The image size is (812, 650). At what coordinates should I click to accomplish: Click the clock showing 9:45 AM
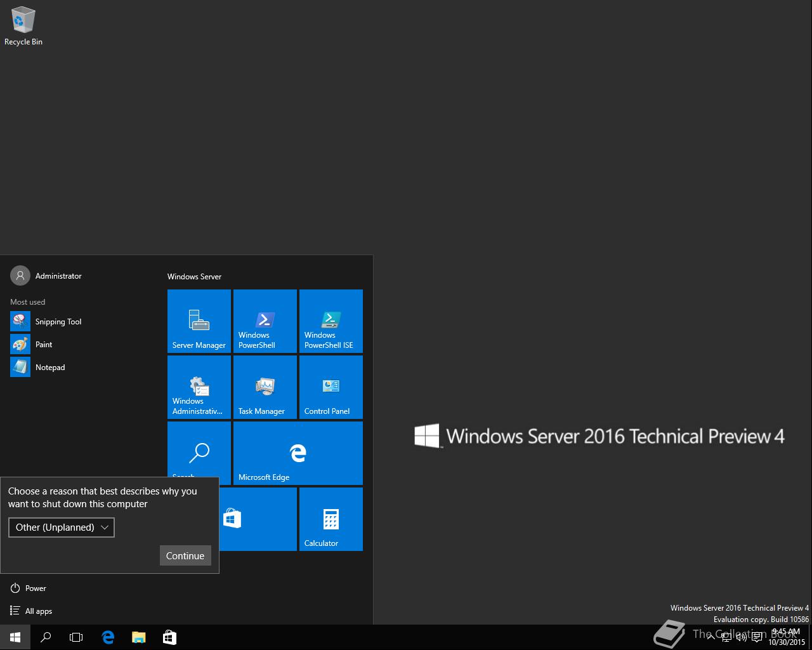coord(787,637)
